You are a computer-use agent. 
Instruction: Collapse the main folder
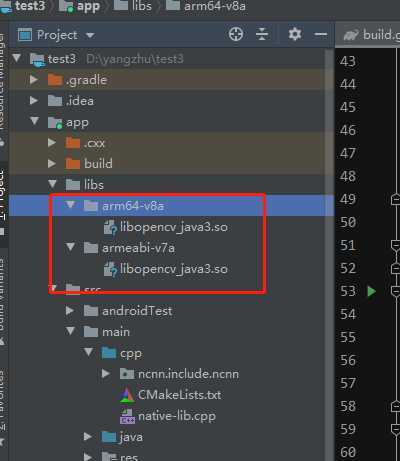tap(70, 331)
